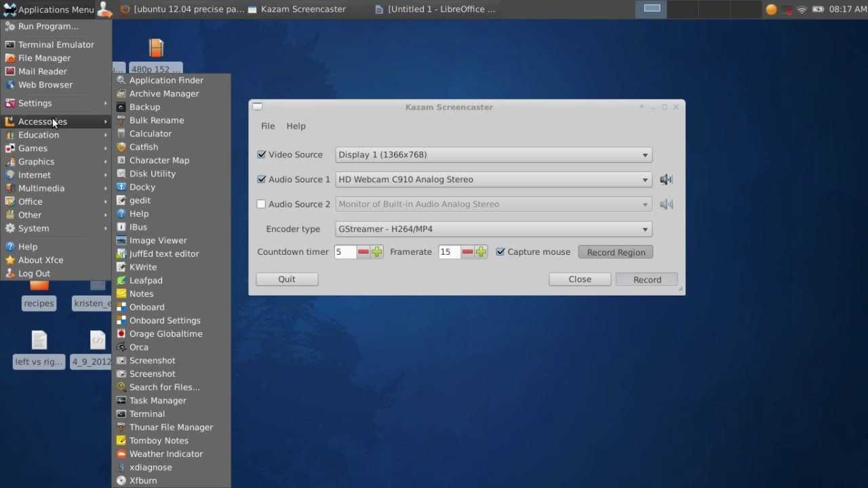
Task: Launch Xfburn disc burner
Action: pyautogui.click(x=171, y=481)
